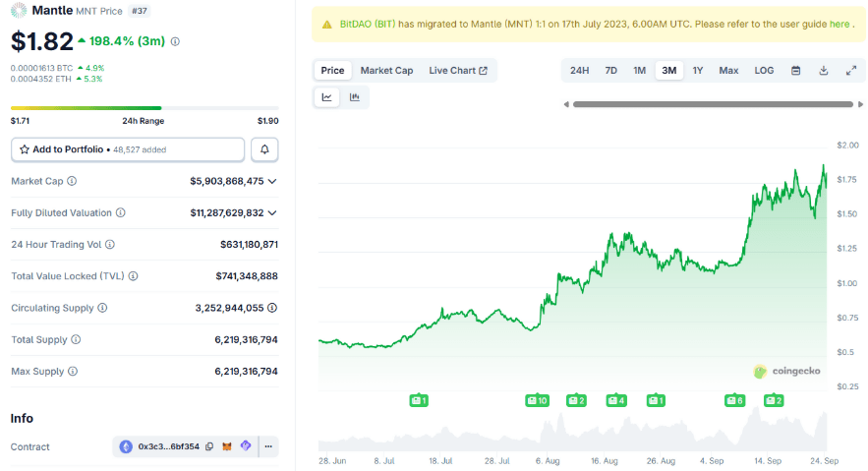Click the Mantle logo icon
Viewport: 868px width, 471px height.
[x=19, y=11]
